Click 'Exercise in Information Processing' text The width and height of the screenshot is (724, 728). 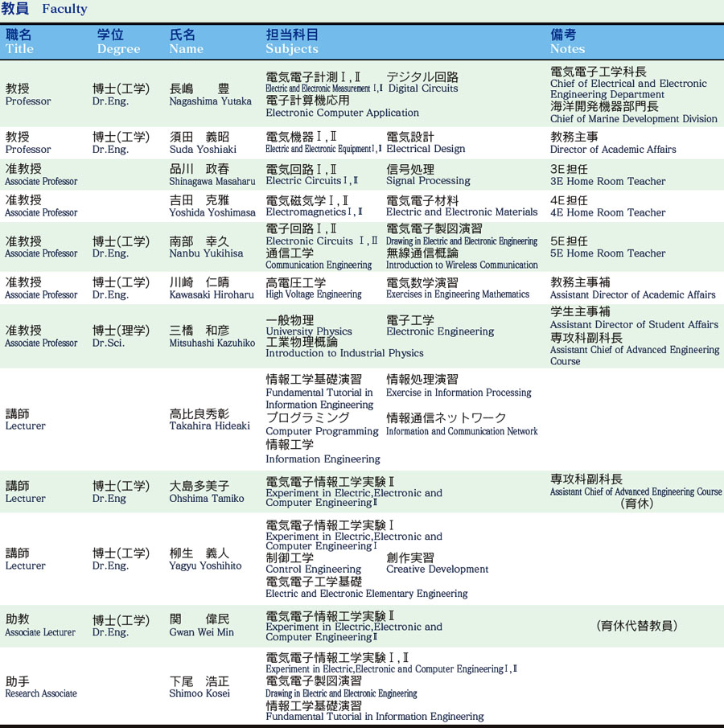tap(459, 393)
